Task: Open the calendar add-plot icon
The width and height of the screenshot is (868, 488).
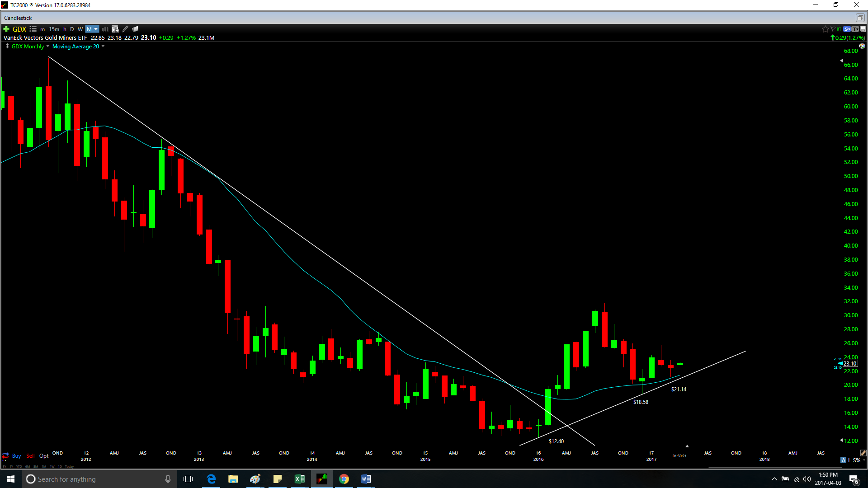Action: (115, 29)
